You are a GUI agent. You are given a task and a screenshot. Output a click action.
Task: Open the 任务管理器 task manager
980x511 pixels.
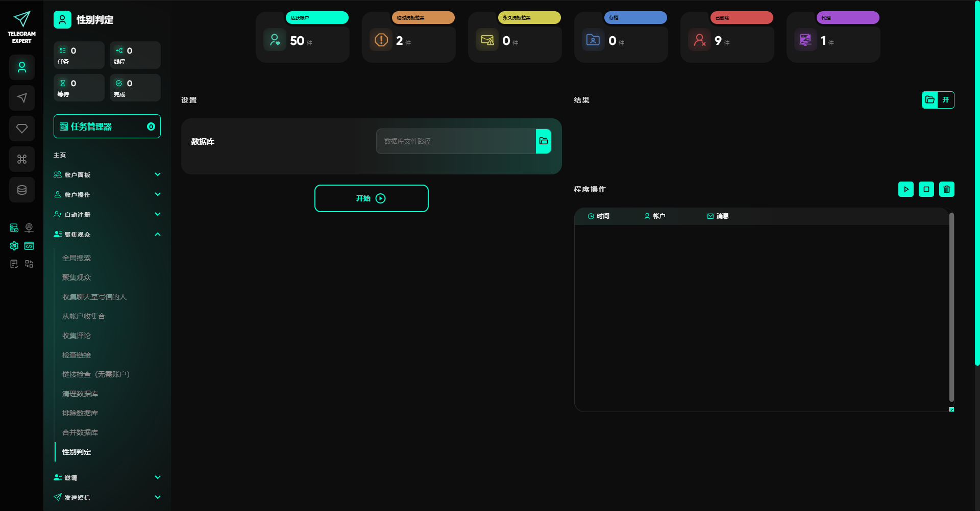point(107,126)
